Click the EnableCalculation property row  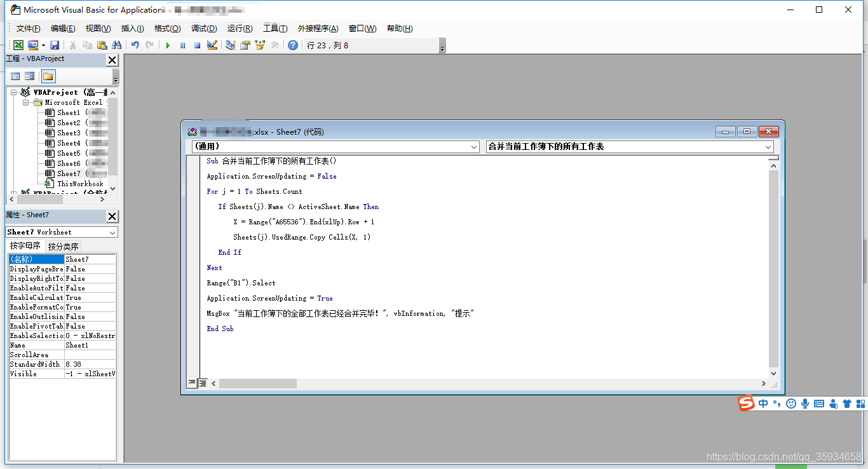62,297
